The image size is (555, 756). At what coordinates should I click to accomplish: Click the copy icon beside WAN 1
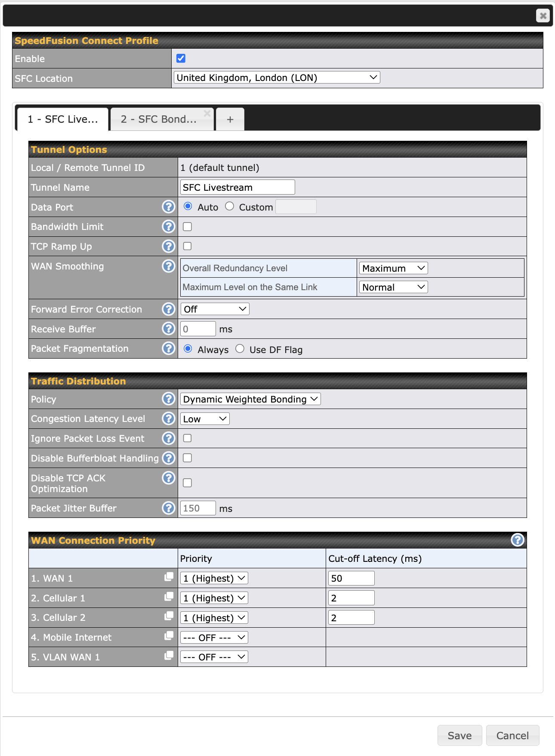point(169,577)
